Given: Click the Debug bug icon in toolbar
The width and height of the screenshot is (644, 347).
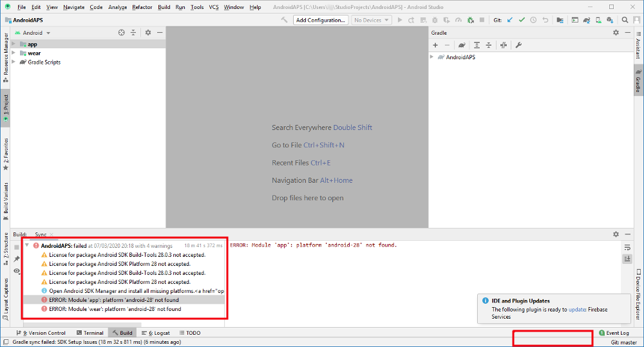Looking at the screenshot, I should click(435, 20).
